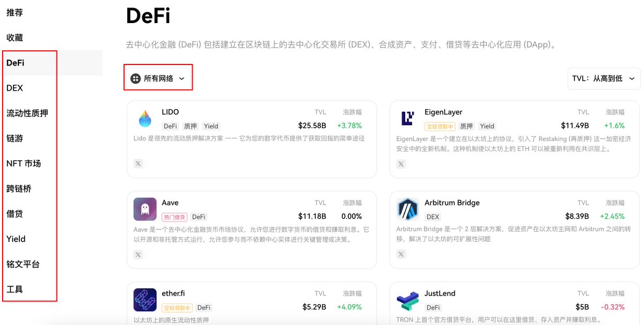Screen dimensions: 644x325
Task: Go to NFT 市场 category
Action: click(x=24, y=163)
